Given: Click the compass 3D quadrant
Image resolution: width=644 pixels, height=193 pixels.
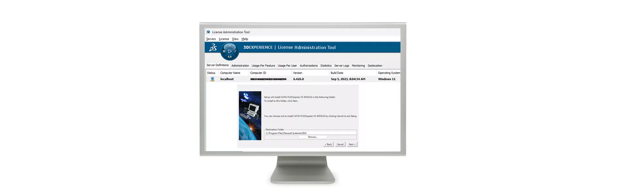Looking at the screenshot, I should (224, 51).
